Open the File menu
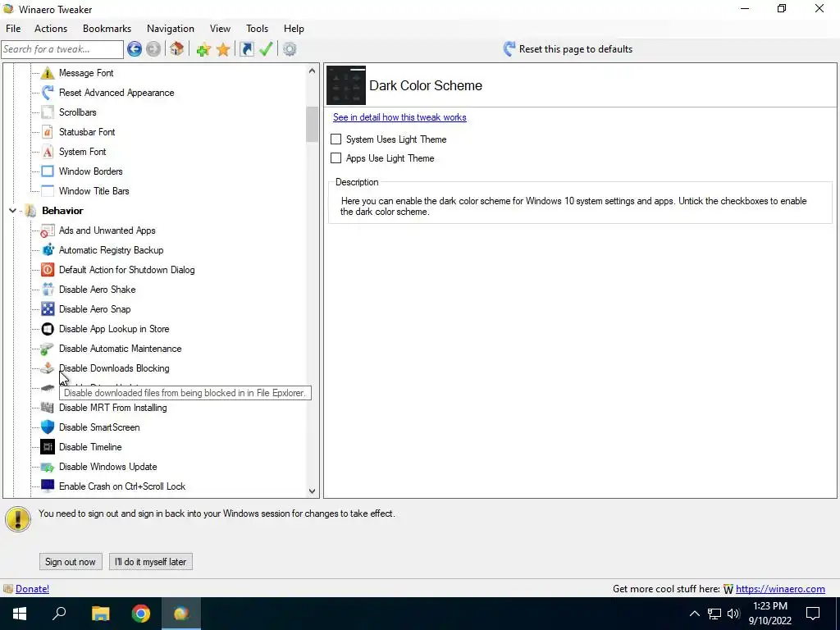840x630 pixels. click(x=13, y=29)
